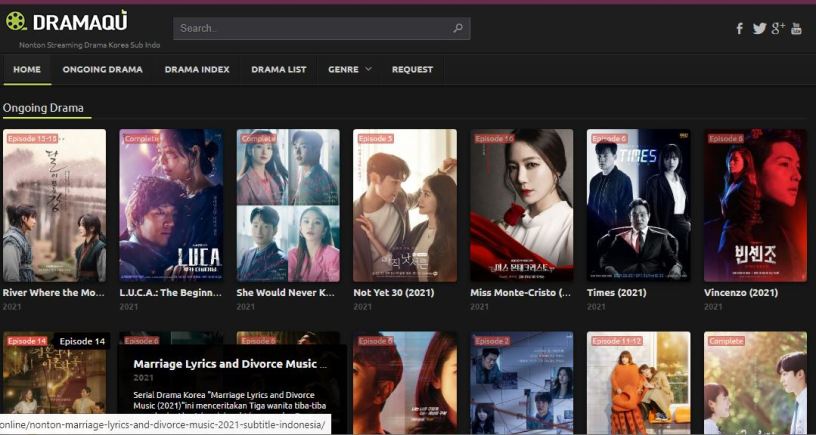The height and width of the screenshot is (435, 816).
Task: Click the Miss Monte-Cristo title link
Action: point(520,292)
